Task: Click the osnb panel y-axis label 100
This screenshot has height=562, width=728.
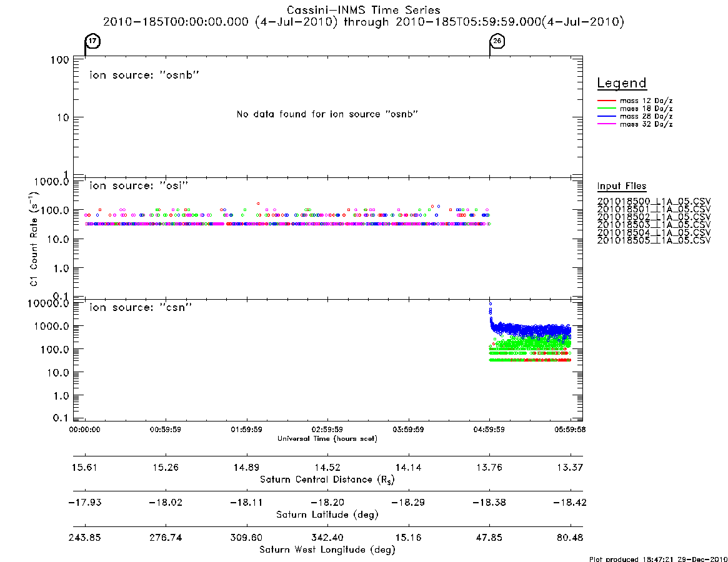Action: pyautogui.click(x=60, y=61)
